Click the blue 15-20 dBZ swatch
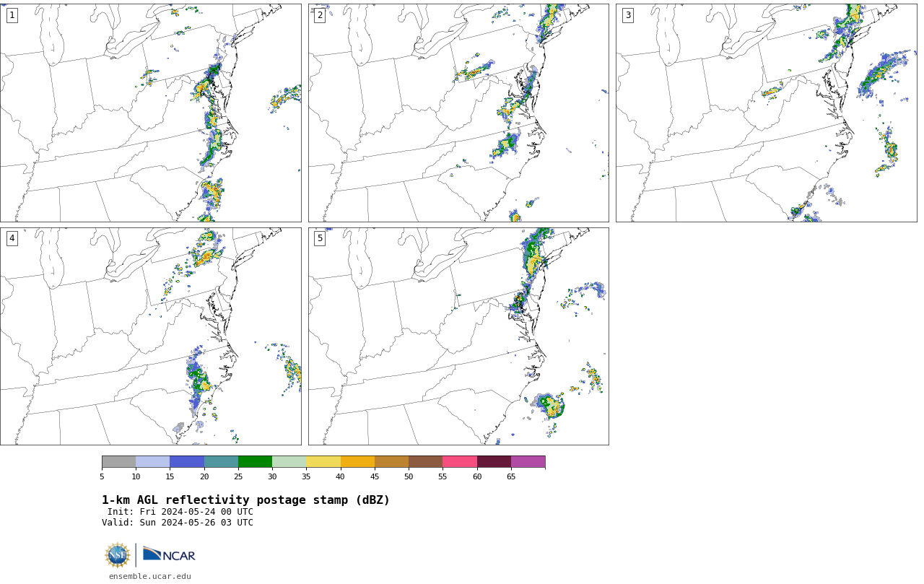 click(x=187, y=462)
